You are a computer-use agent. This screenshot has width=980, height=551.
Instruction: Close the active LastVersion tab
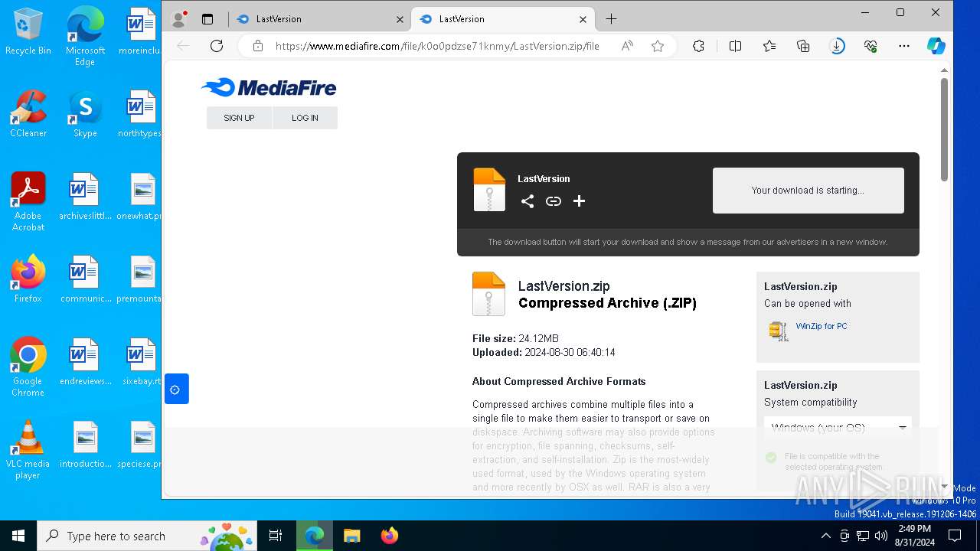click(x=583, y=19)
